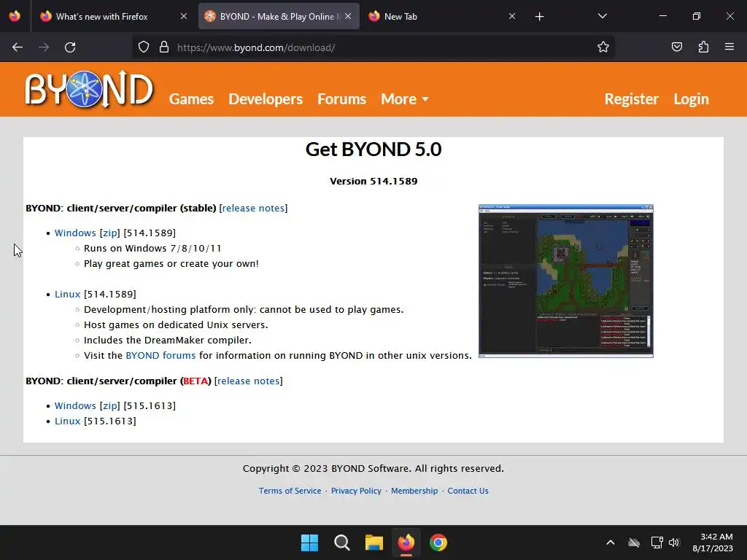
Task: Select the BYOND Make & Play Online tab
Action: click(x=279, y=17)
